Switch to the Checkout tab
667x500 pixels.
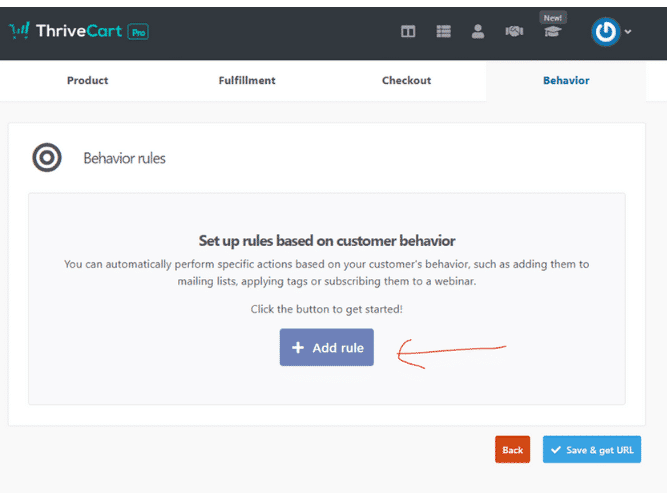[406, 80]
